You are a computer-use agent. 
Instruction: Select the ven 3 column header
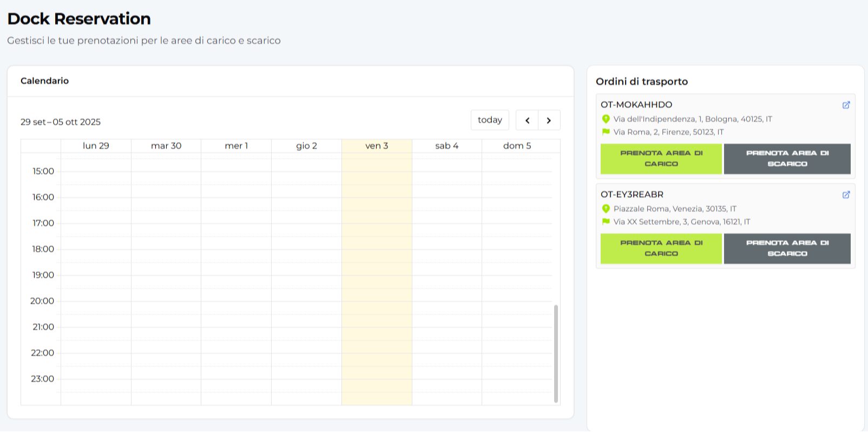click(377, 146)
